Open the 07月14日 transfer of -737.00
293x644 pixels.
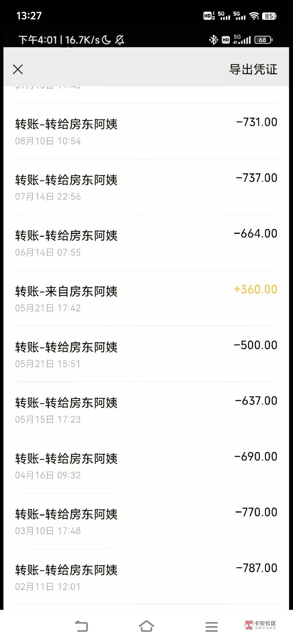[146, 187]
